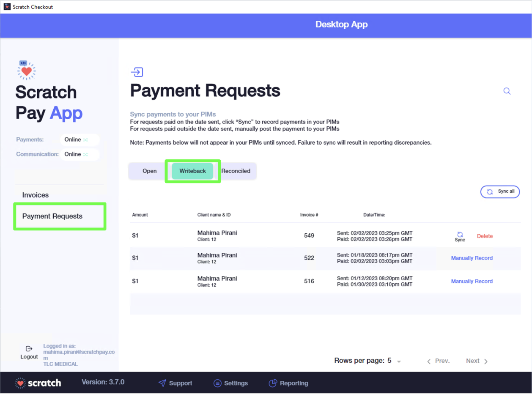Image resolution: width=532 pixels, height=394 pixels.
Task: Click the Sent 01/18/2023 08:17pm timestamp
Action: [375, 255]
